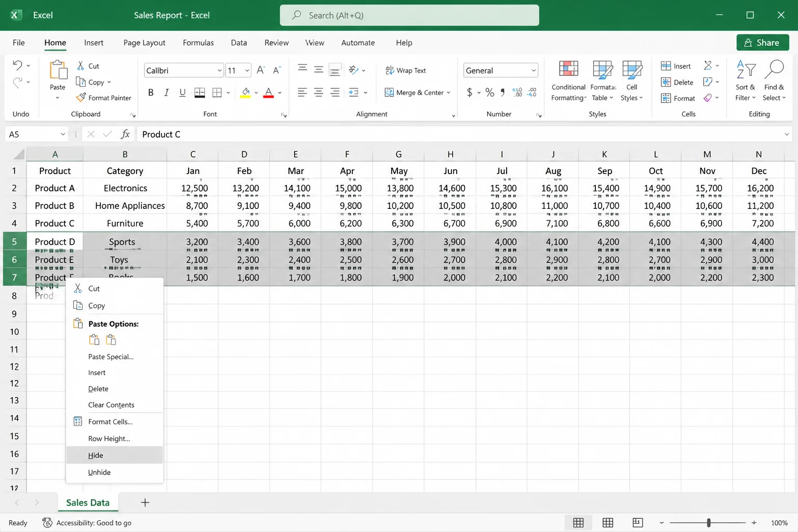This screenshot has height=532, width=798.
Task: Open the Insert ribbon tab
Action: coord(94,43)
